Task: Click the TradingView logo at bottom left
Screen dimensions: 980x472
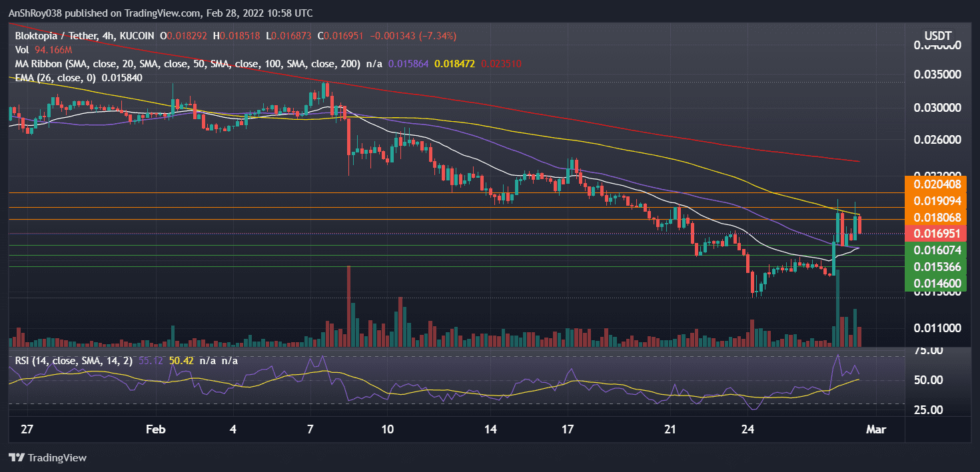Action: (x=47, y=457)
